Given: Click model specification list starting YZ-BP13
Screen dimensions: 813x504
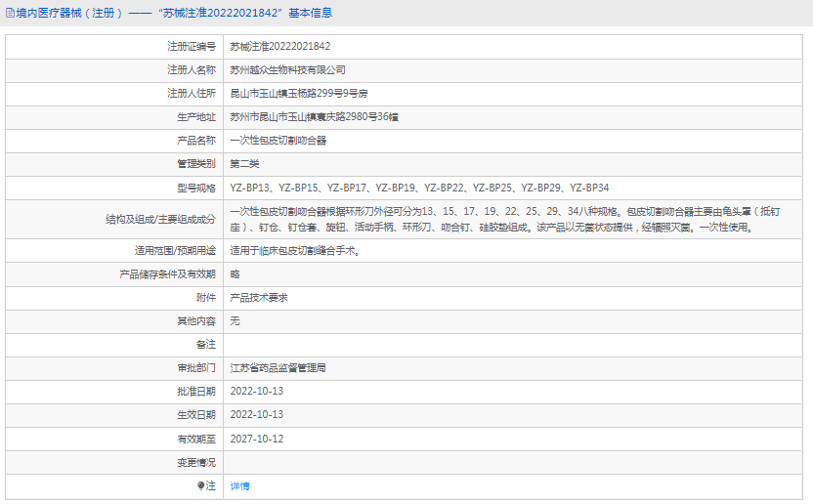Looking at the screenshot, I should [419, 188].
